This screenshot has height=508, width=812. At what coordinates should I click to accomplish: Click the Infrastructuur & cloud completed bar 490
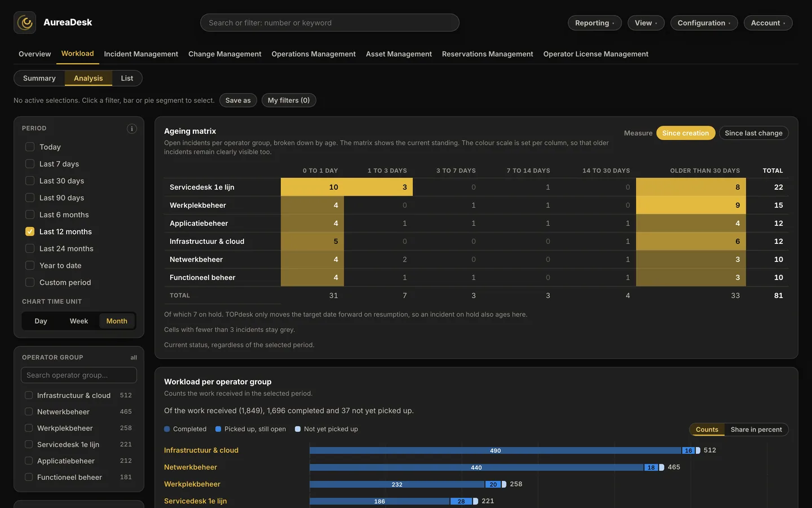tap(496, 450)
